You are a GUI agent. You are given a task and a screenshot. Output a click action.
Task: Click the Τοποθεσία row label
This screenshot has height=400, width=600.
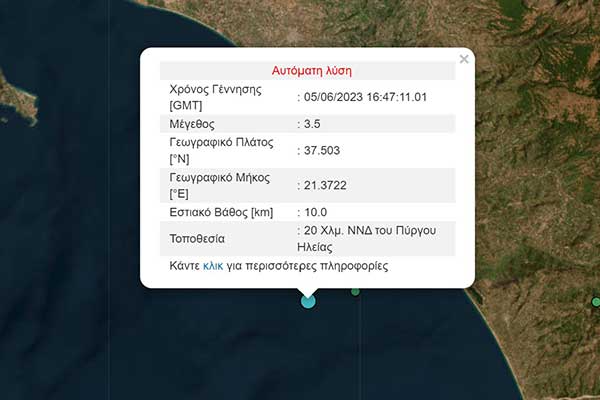coord(197,239)
